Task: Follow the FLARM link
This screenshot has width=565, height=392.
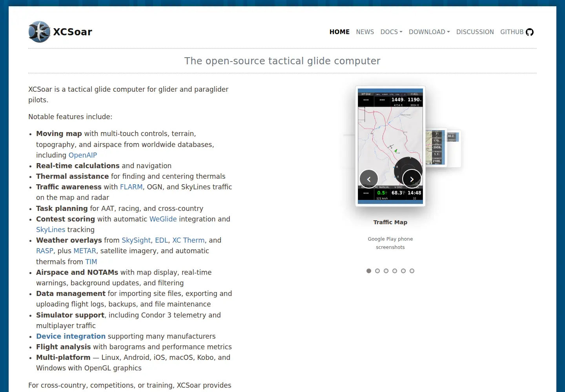Action: click(131, 187)
